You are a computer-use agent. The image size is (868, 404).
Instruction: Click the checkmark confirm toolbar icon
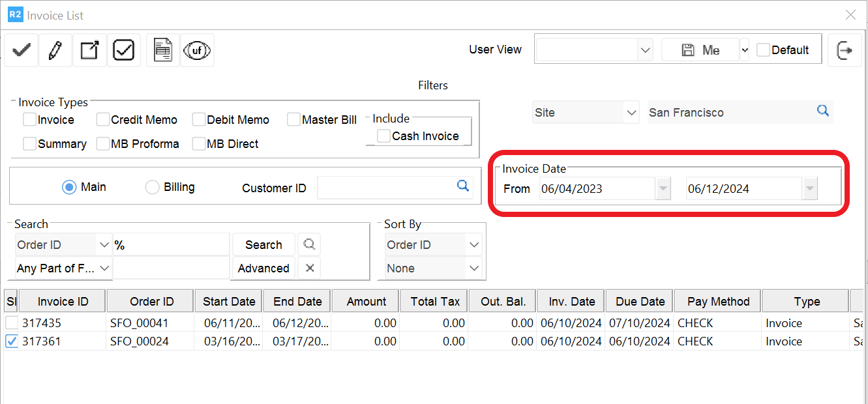(x=22, y=50)
